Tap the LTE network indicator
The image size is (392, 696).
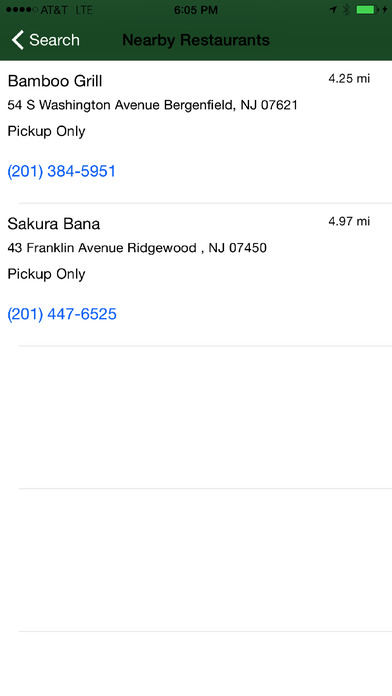coord(84,10)
